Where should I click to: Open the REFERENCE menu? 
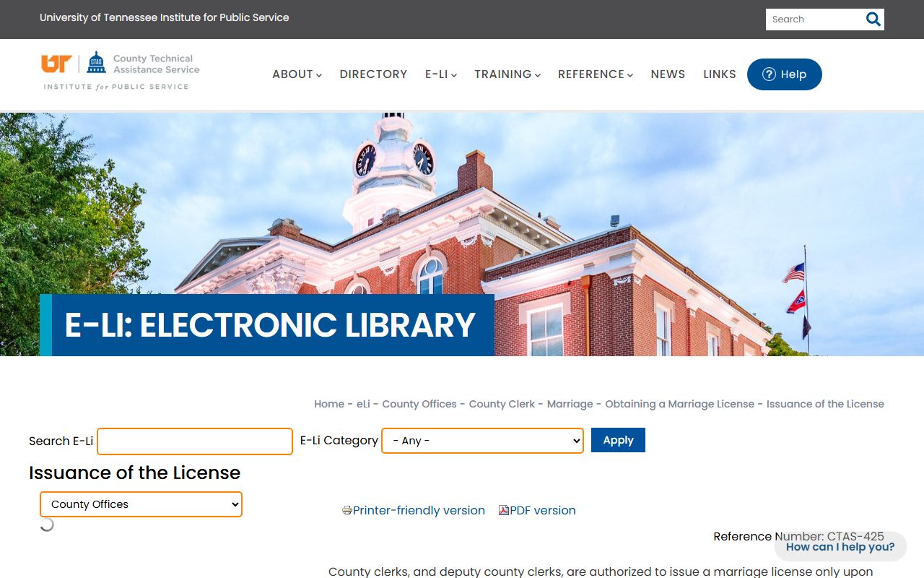[x=595, y=74]
